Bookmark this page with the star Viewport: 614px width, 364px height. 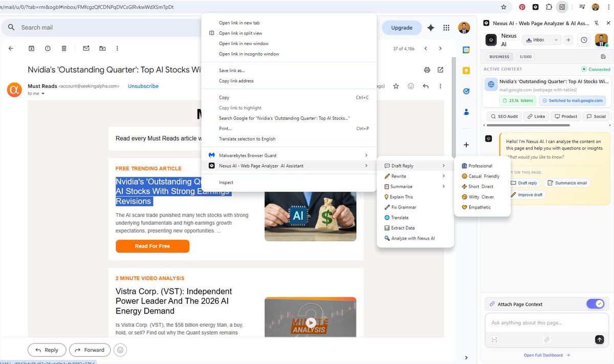pyautogui.click(x=503, y=7)
